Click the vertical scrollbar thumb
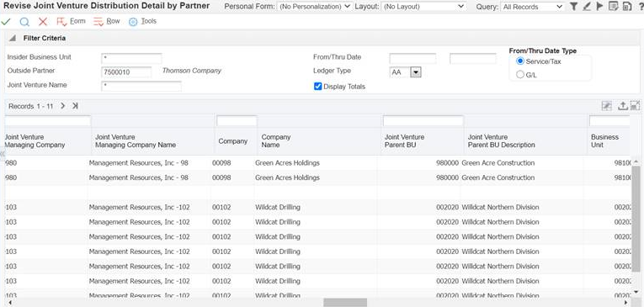This screenshot has width=644, height=307. pos(636,219)
